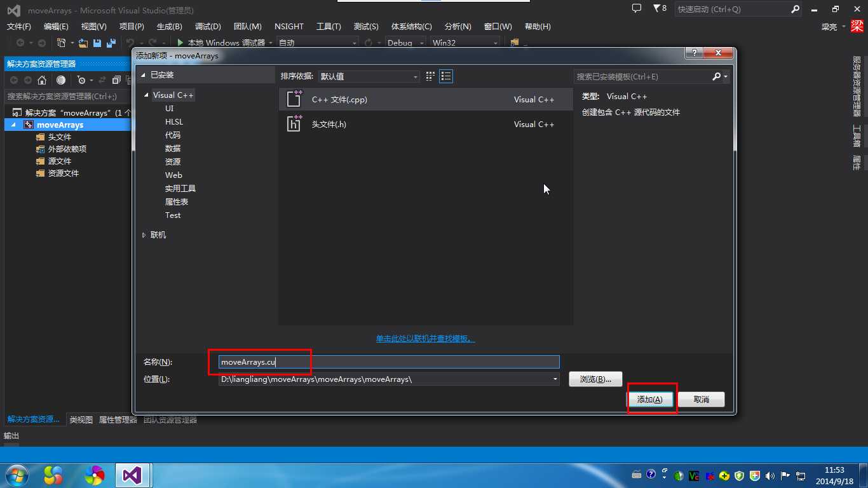Open the Windows Start button
Image resolution: width=868 pixels, height=488 pixels.
(x=16, y=475)
